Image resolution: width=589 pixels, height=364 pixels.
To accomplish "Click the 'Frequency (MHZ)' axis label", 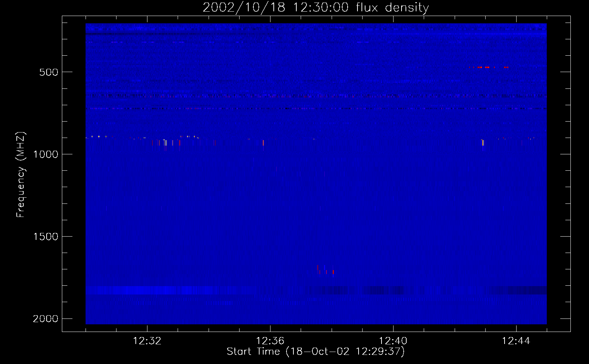I will [x=21, y=175].
